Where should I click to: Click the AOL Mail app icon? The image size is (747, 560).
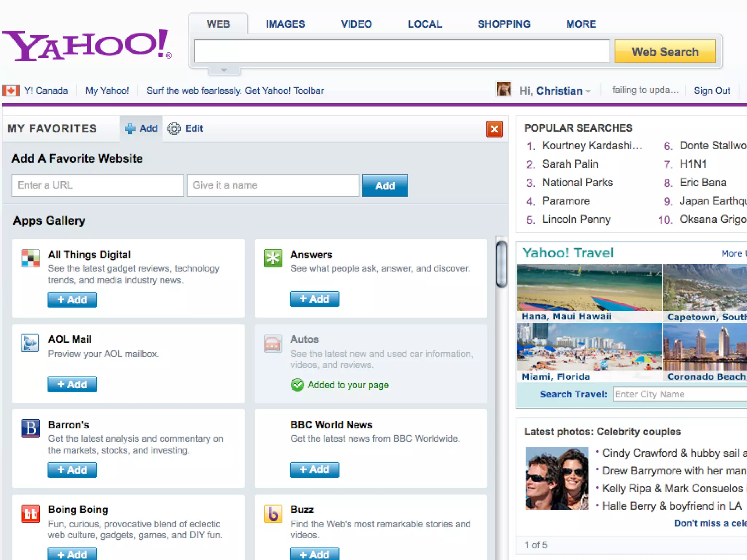tap(30, 343)
